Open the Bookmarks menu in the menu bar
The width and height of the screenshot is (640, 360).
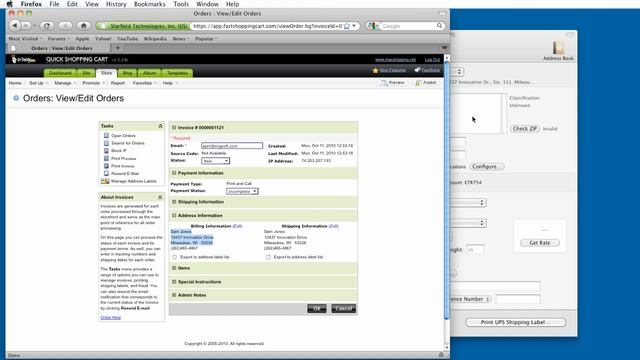(x=149, y=4)
